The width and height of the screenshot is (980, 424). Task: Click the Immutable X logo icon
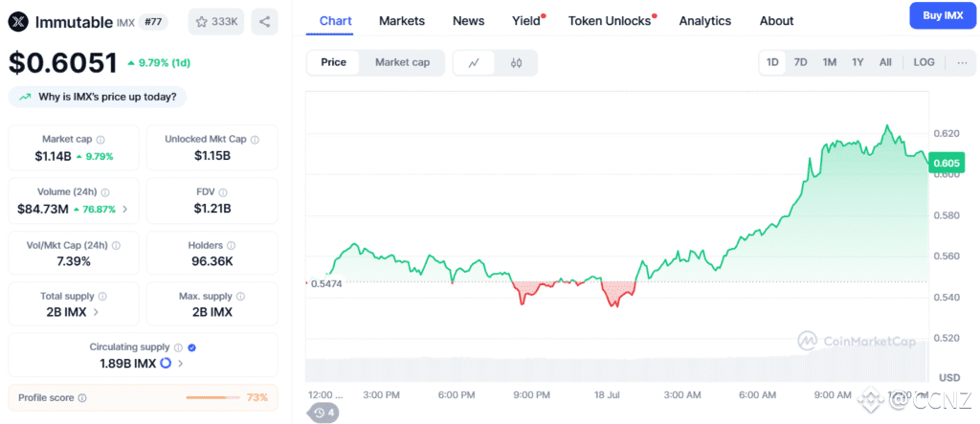18,22
